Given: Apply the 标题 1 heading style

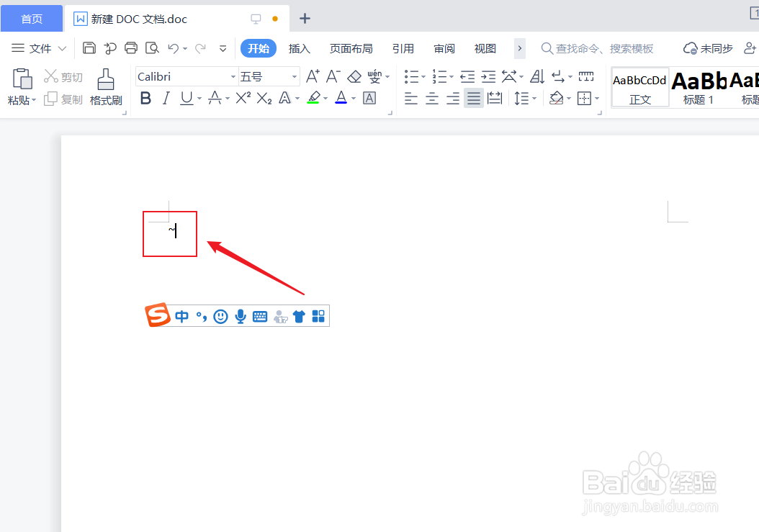Looking at the screenshot, I should point(699,87).
